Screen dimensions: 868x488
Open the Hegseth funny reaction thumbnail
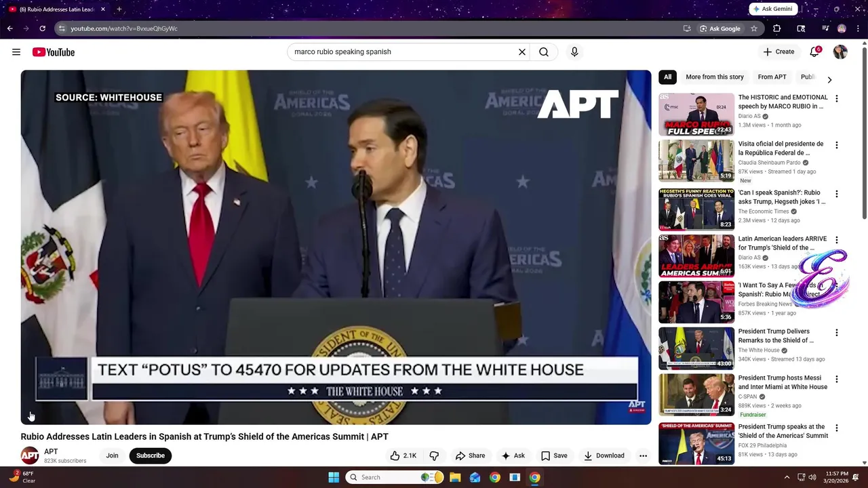click(x=696, y=209)
